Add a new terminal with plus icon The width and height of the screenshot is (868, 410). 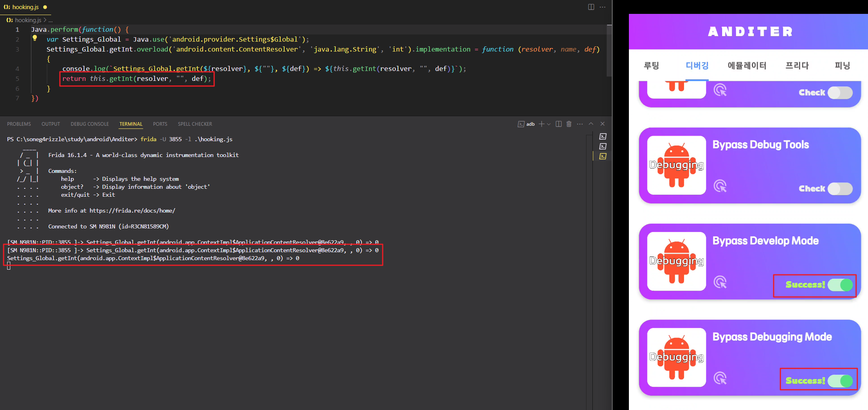541,124
